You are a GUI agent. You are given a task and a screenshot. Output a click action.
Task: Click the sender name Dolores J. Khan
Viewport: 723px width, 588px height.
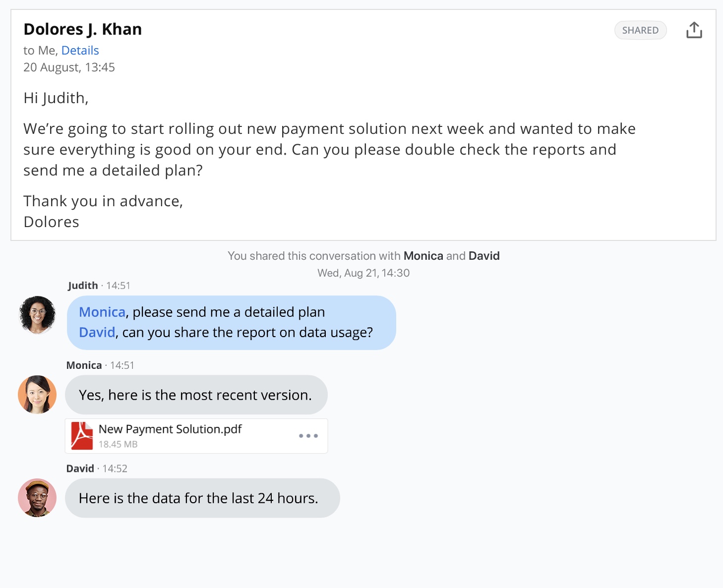[83, 29]
